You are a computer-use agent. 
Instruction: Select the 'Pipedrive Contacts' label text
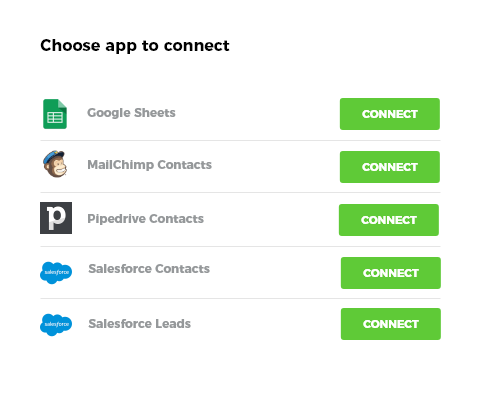click(x=146, y=219)
